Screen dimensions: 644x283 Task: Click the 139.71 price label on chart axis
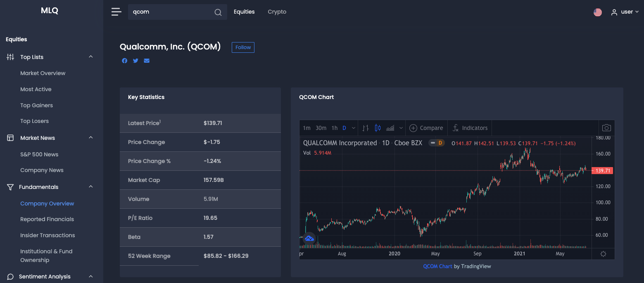click(602, 170)
